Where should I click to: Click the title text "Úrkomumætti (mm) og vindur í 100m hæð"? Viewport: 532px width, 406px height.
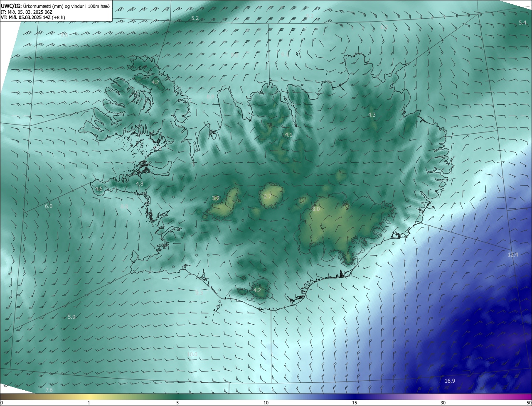click(x=66, y=6)
